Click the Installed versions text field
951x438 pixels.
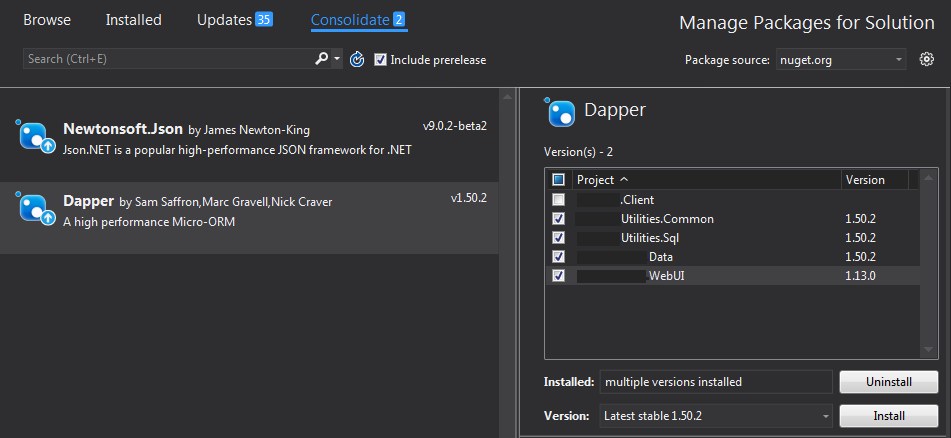point(716,382)
